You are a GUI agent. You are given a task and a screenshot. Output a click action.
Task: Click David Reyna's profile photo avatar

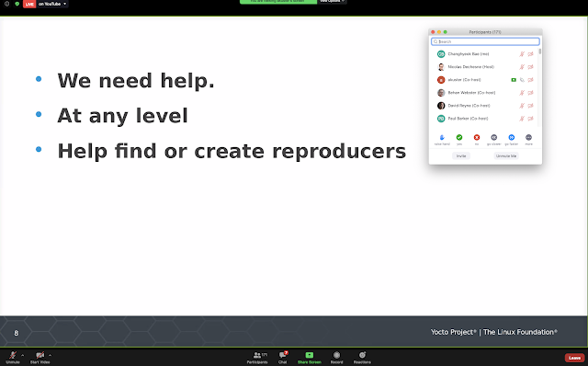pyautogui.click(x=441, y=106)
